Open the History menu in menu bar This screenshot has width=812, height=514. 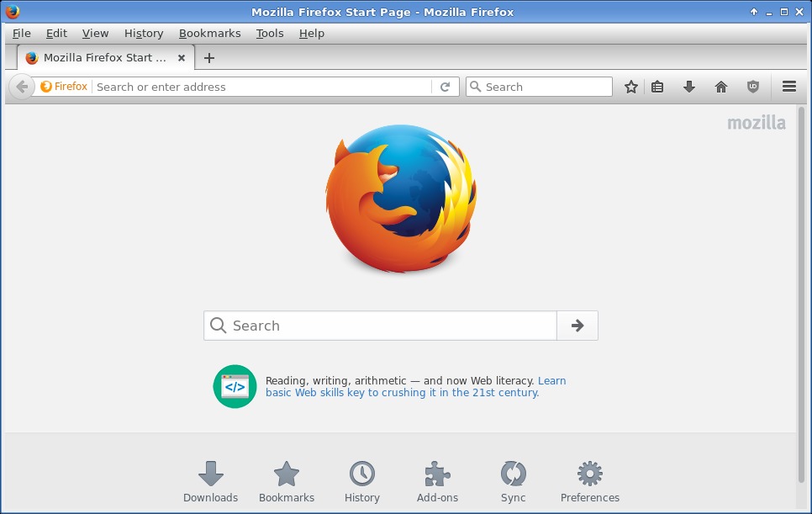144,33
